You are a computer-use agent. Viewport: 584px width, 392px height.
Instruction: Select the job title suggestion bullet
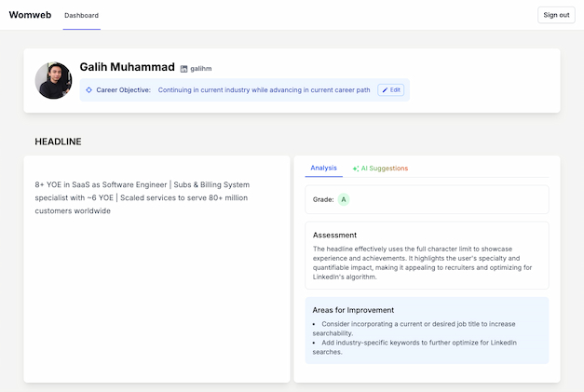click(x=414, y=328)
